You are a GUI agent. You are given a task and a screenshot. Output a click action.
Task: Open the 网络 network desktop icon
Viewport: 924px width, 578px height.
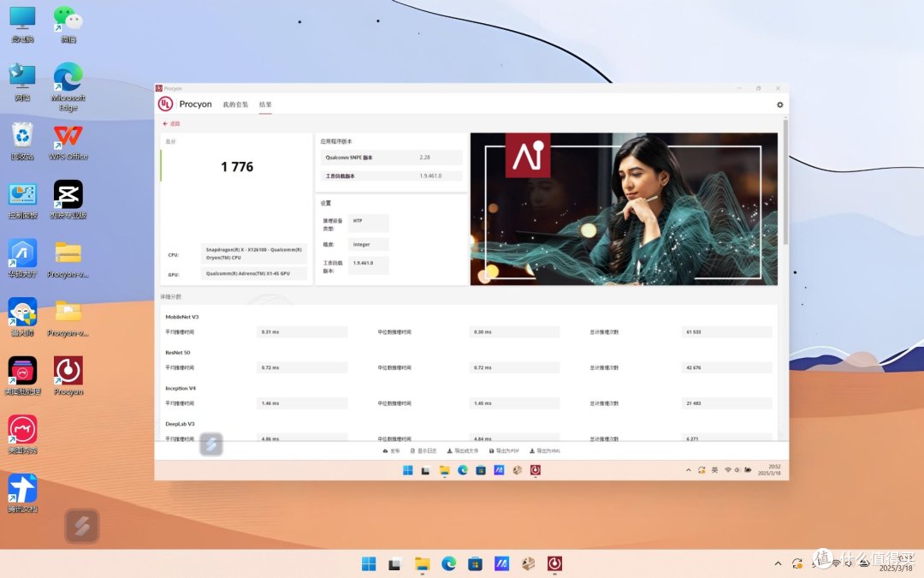point(22,82)
